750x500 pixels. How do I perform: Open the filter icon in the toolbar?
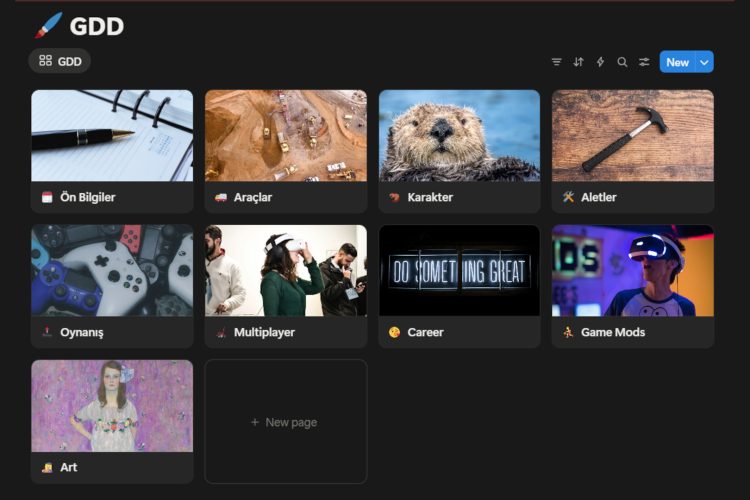click(556, 62)
